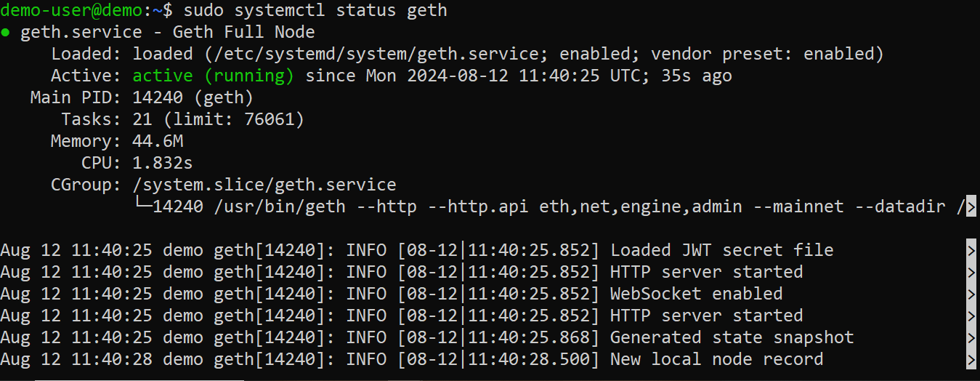Click the green active (running) status text
Image resolution: width=980 pixels, height=381 pixels.
[213, 76]
